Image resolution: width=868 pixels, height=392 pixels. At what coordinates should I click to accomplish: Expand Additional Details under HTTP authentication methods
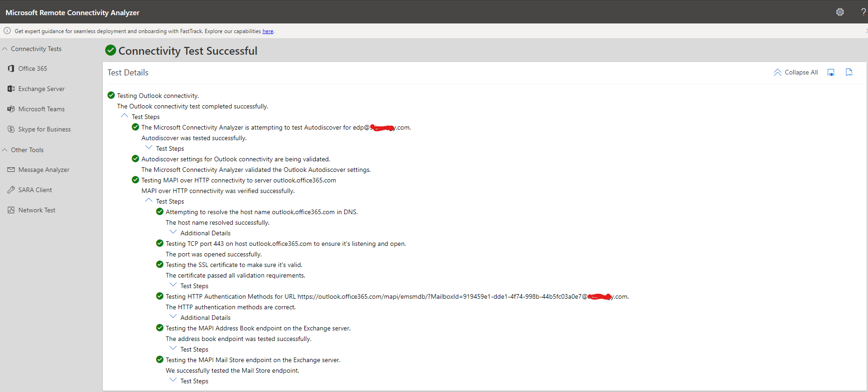[173, 317]
